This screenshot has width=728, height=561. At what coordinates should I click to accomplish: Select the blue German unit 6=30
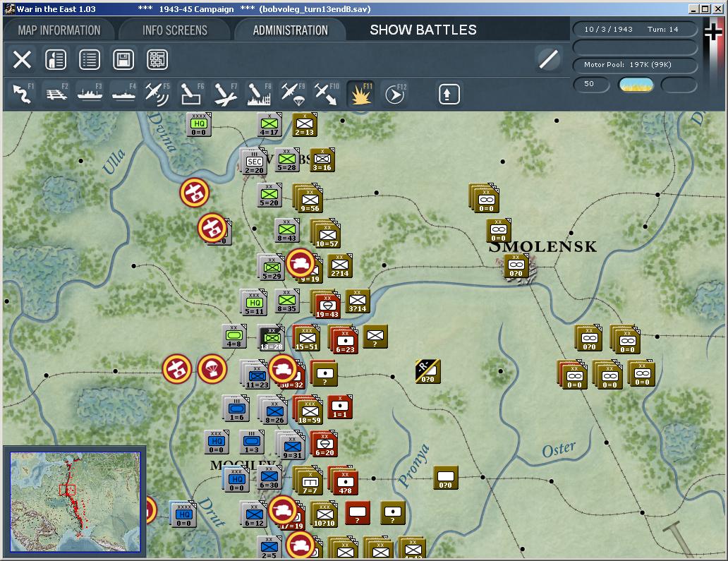269,478
